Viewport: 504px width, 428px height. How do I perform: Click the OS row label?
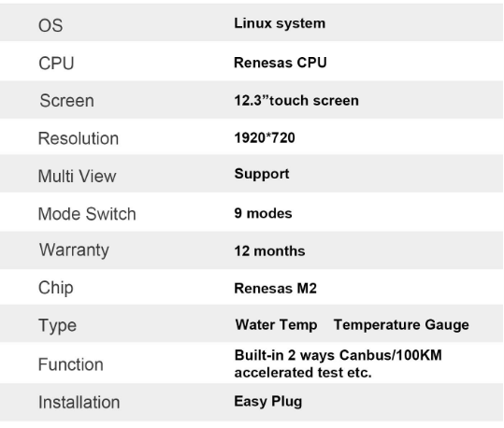coord(50,25)
